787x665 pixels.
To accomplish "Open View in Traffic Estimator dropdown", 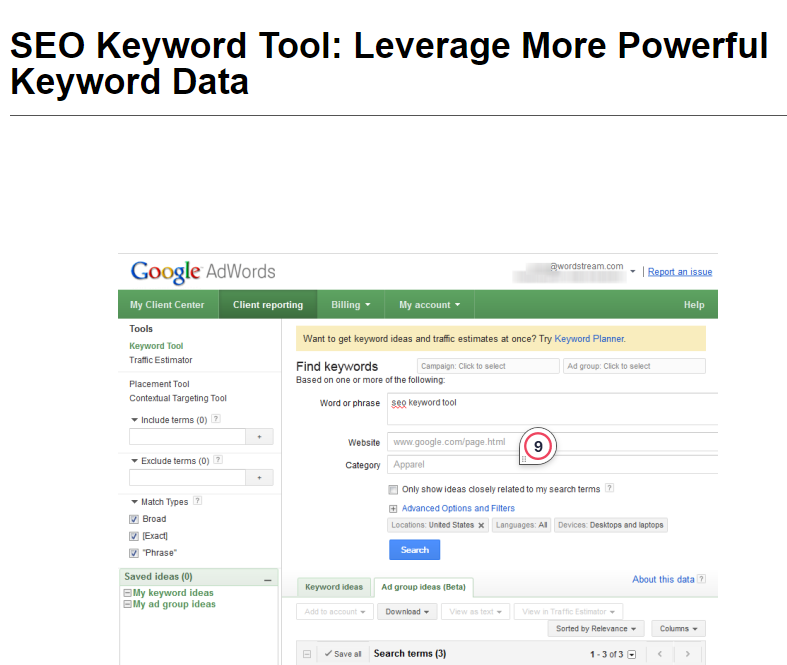I will pyautogui.click(x=568, y=612).
